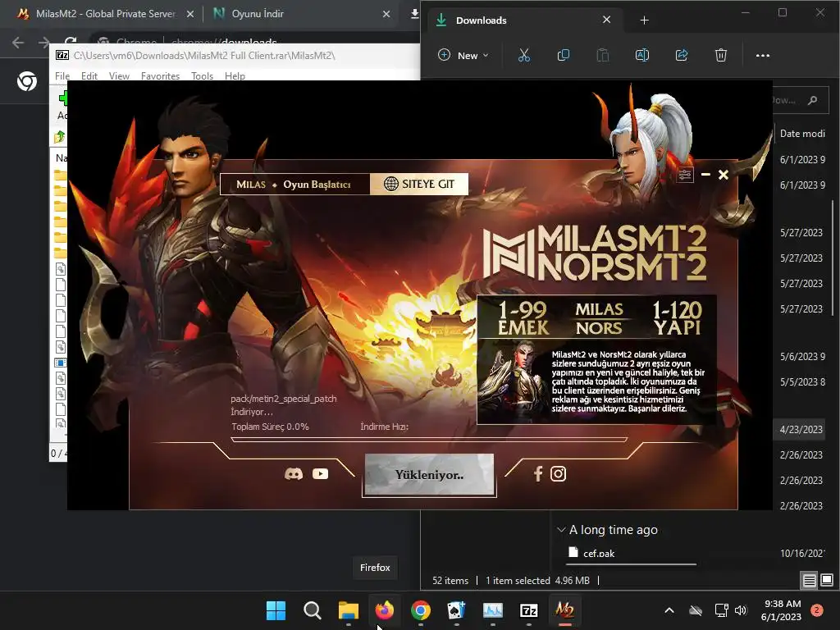Click Cut icon in Downloads explorer toolbar

(524, 55)
